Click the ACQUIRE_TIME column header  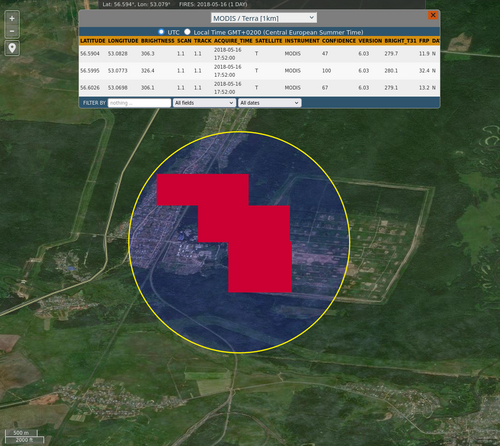tap(233, 41)
